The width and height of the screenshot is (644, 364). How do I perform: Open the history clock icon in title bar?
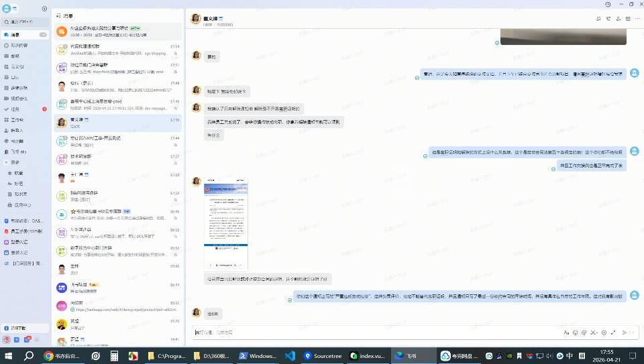point(608,4)
